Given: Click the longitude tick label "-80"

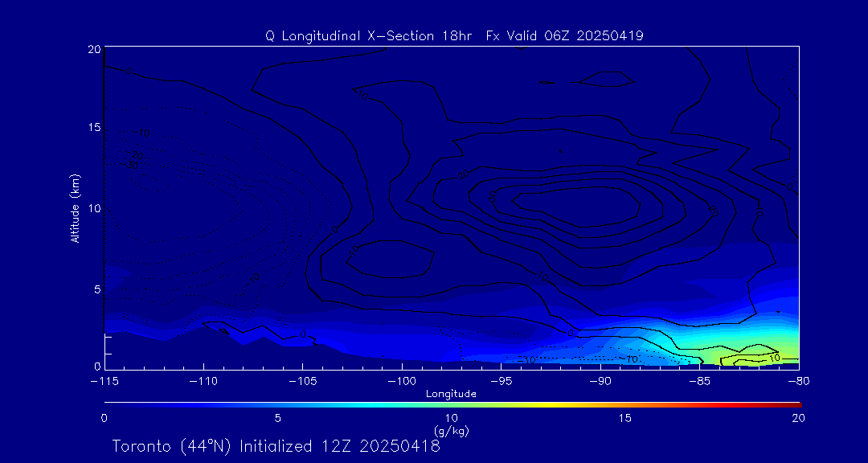Looking at the screenshot, I should [x=799, y=383].
